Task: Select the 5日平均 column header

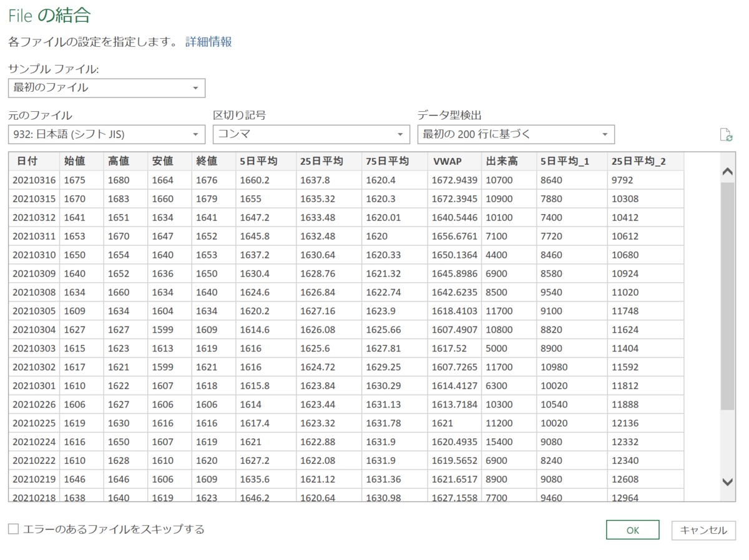Action: [266, 161]
